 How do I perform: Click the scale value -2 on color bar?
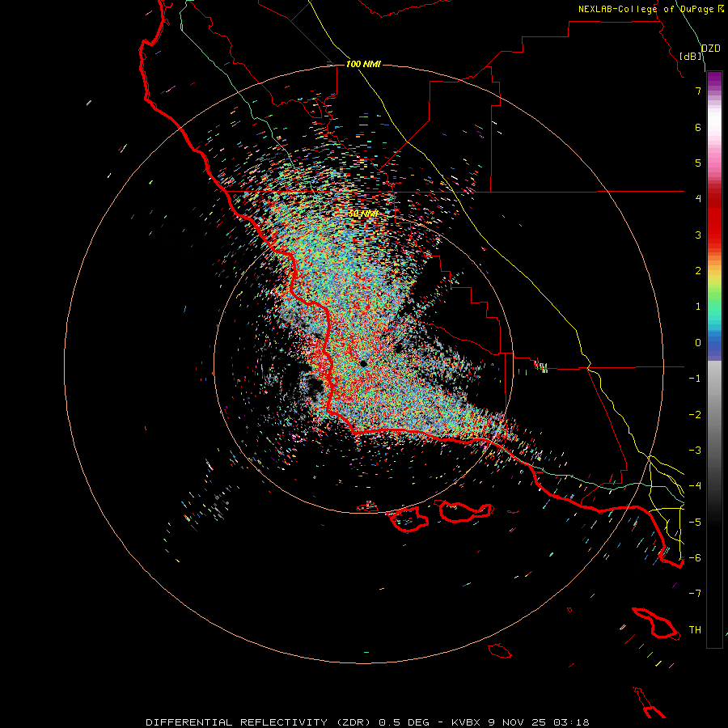(x=695, y=415)
